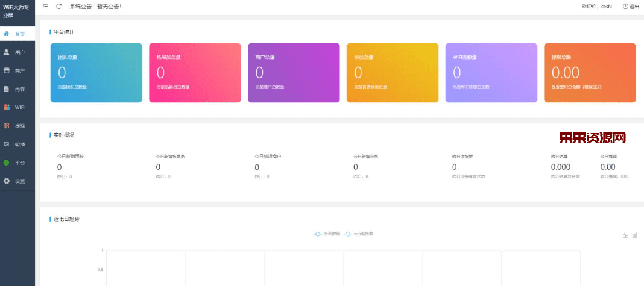Expand the 用户 sidebar menu
Viewport: 644px width, 286px height.
point(19,52)
